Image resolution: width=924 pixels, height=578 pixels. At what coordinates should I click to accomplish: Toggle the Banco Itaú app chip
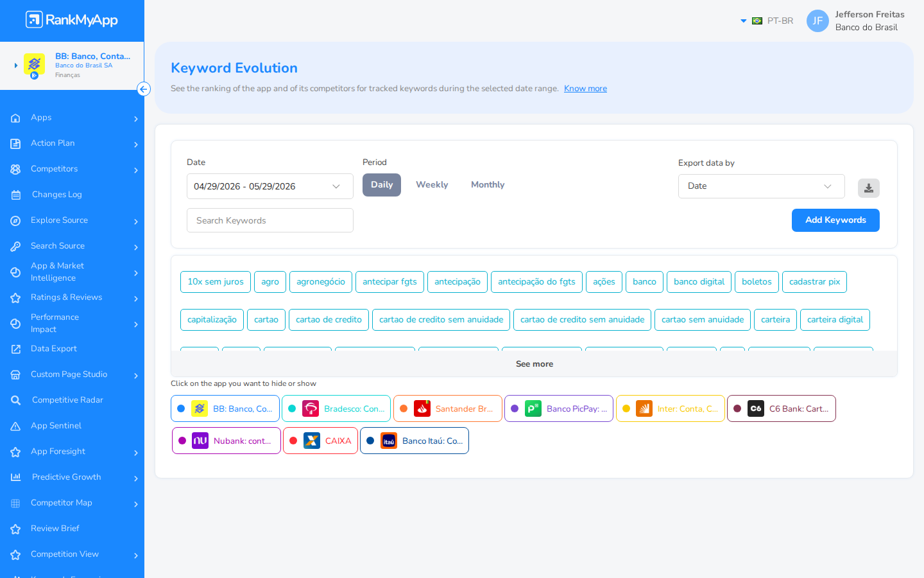415,441
